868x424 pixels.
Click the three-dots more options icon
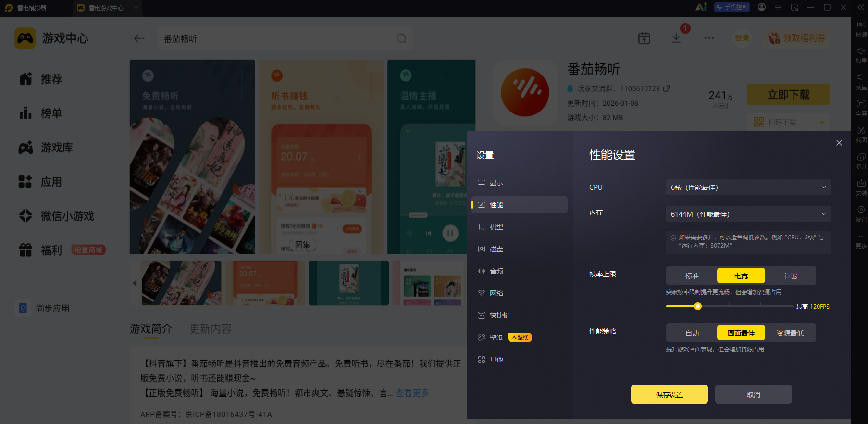pos(709,38)
